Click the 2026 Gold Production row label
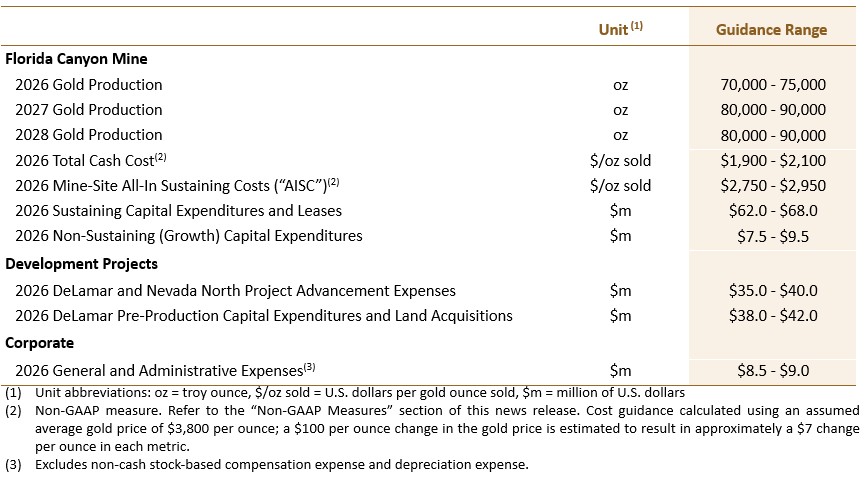Screen dimensions: 866x478 pos(89,85)
